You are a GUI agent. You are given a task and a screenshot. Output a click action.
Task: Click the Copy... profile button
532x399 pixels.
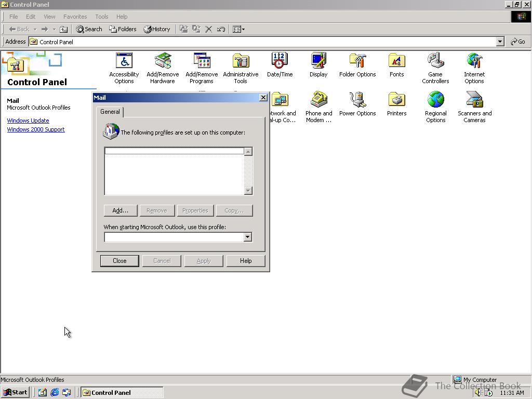234,210
